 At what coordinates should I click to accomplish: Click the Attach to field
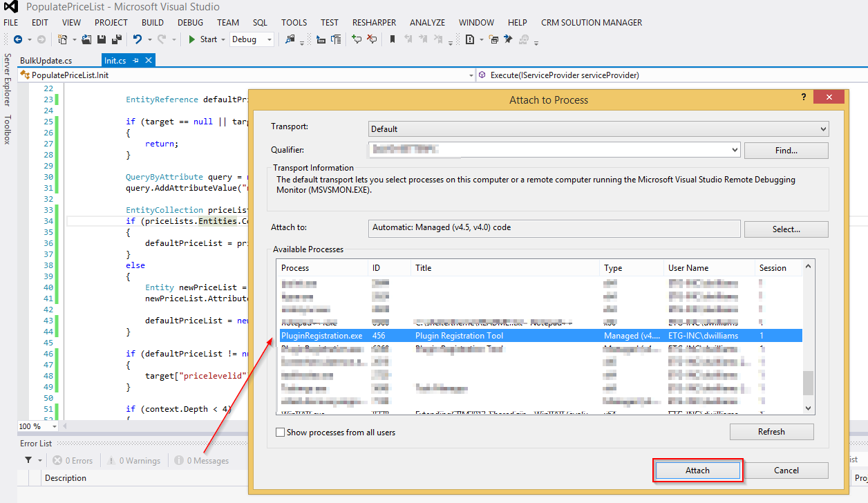(x=554, y=227)
